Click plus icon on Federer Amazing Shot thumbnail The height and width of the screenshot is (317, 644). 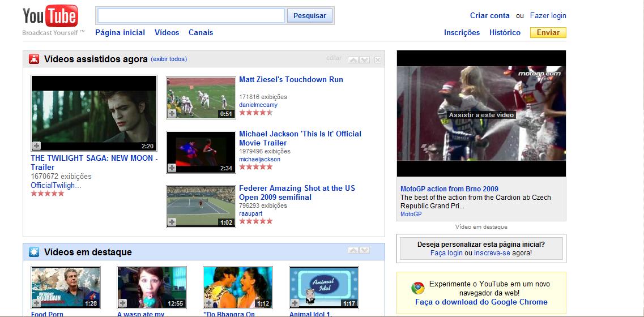click(172, 222)
